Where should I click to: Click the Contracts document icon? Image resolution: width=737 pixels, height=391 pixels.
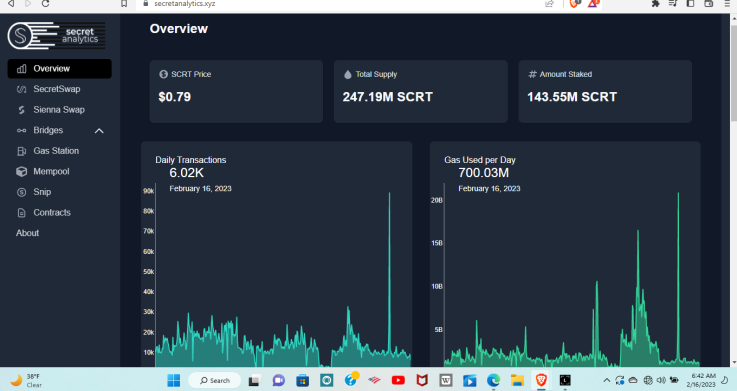click(x=21, y=213)
